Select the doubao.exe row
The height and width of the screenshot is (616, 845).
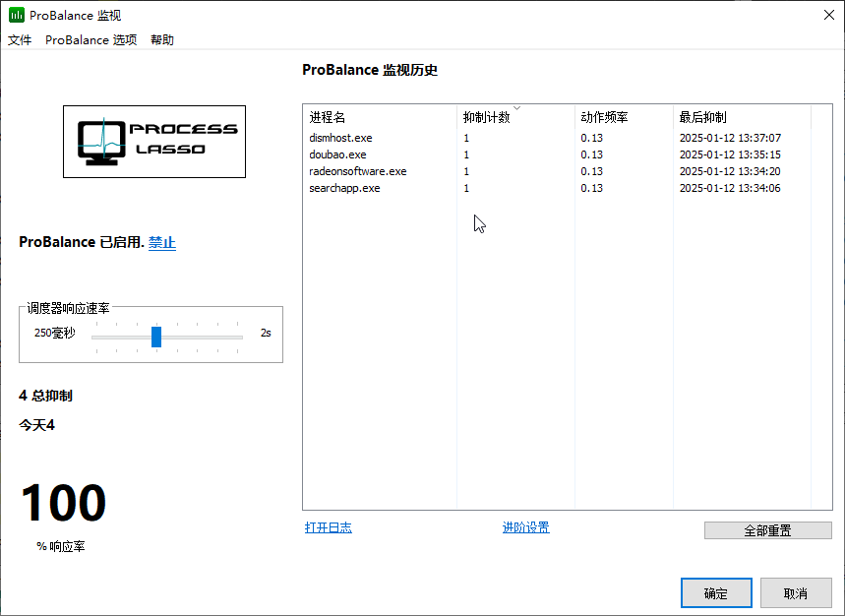[x=557, y=154]
